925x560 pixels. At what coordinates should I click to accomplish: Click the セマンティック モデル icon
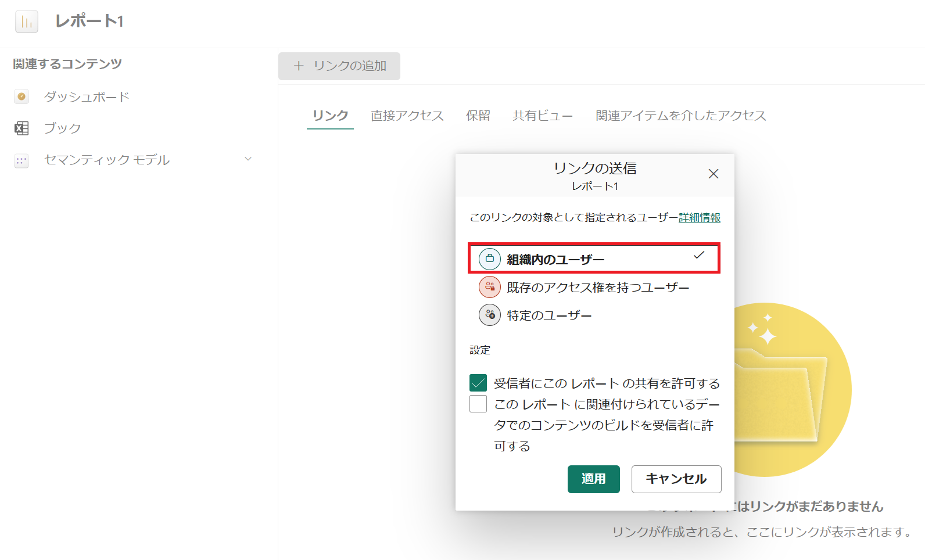click(21, 161)
